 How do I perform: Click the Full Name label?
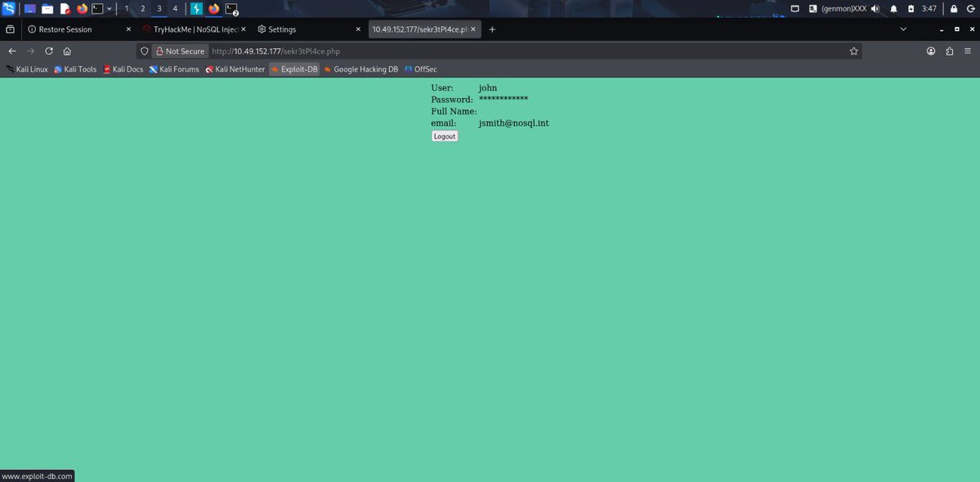click(454, 112)
